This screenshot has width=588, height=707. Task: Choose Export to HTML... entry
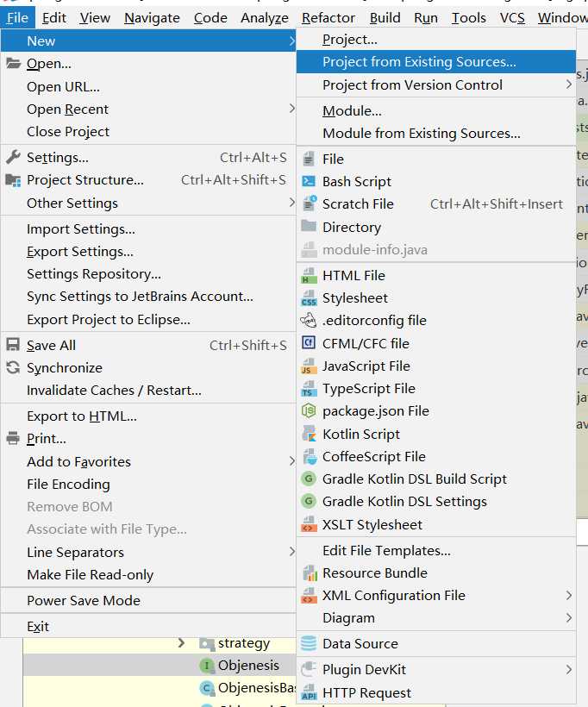coord(148,416)
